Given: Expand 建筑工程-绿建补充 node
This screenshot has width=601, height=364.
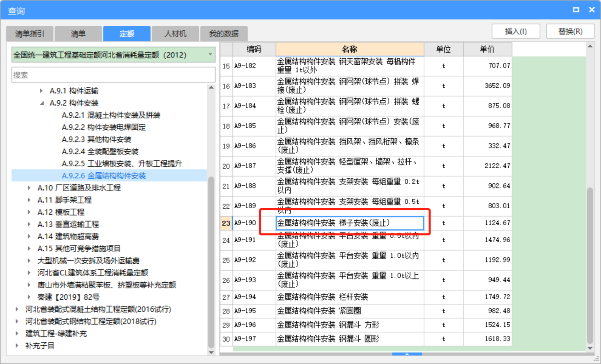Looking at the screenshot, I should pyautogui.click(x=17, y=334).
